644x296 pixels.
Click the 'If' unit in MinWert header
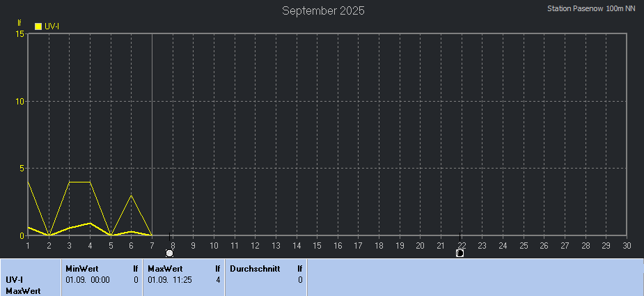tap(136, 269)
